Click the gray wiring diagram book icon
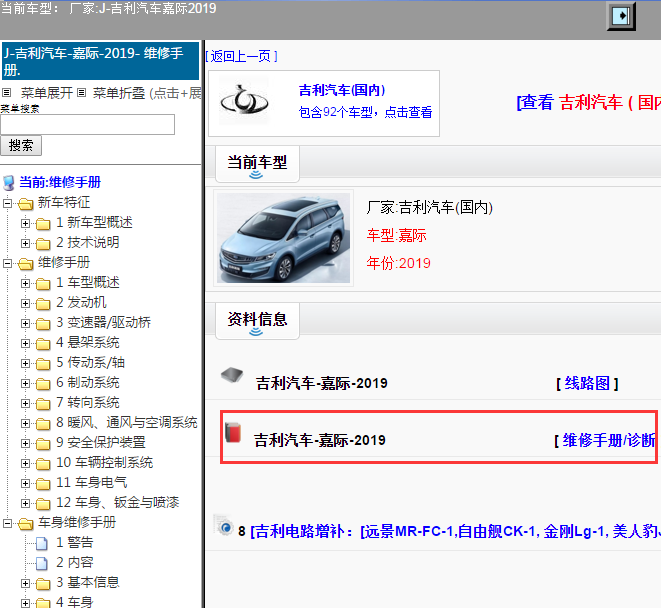This screenshot has height=608, width=661. pyautogui.click(x=232, y=374)
